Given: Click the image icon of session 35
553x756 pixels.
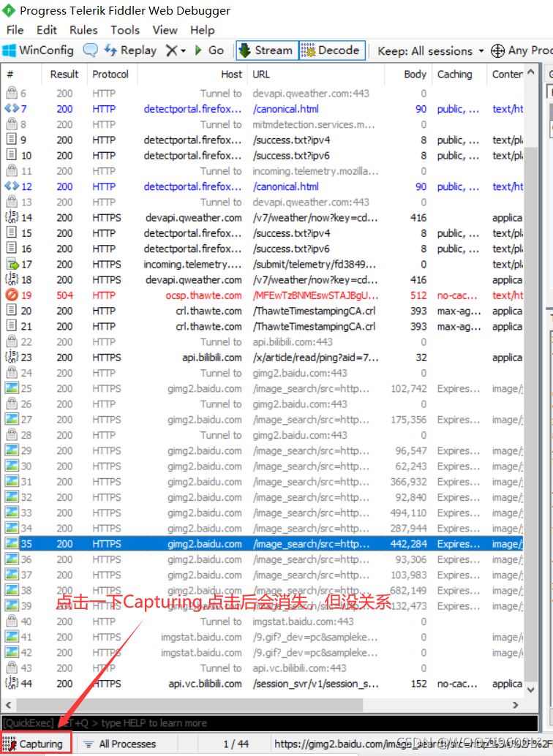Looking at the screenshot, I should (x=12, y=543).
